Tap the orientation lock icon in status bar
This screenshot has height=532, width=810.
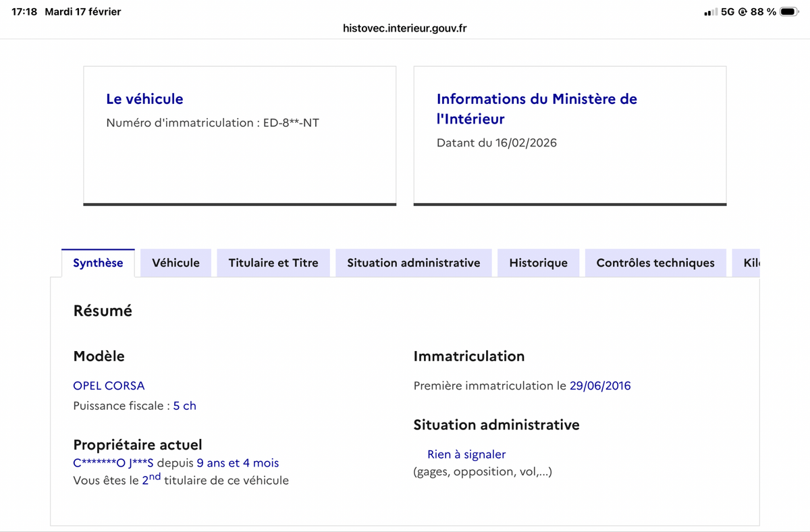tap(742, 11)
